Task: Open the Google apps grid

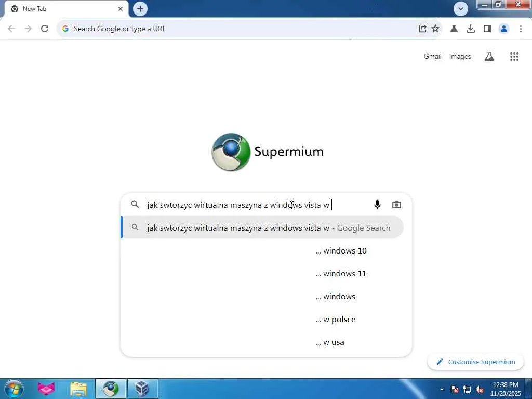Action: (514, 57)
